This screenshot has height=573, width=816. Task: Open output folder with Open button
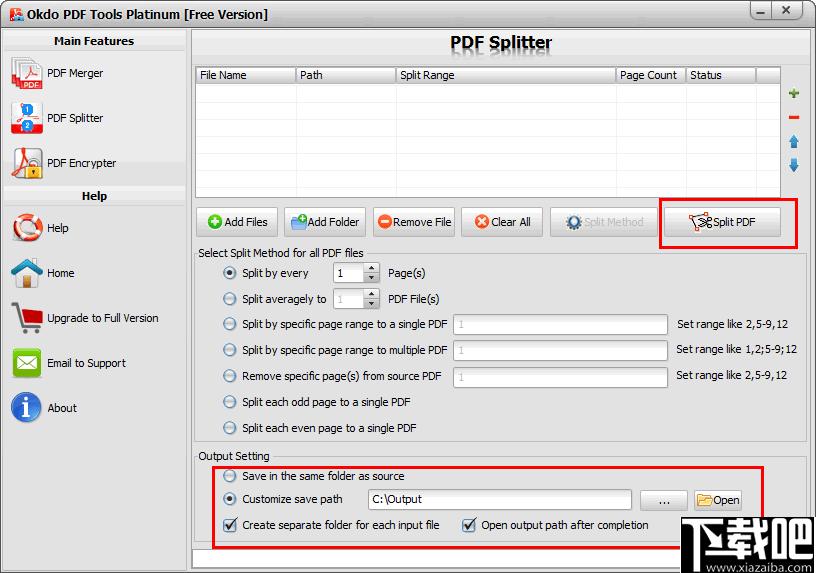[718, 500]
